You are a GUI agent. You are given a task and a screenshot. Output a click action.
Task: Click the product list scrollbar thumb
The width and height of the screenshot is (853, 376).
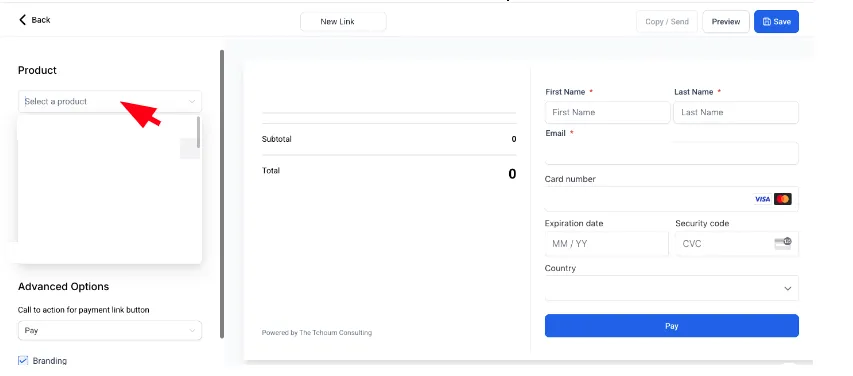199,132
